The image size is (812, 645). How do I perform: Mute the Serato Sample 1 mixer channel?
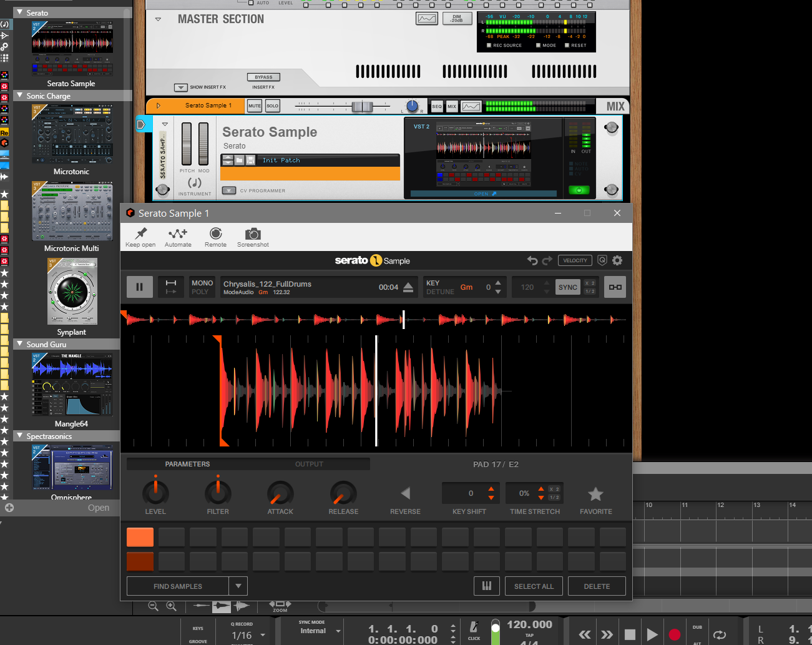(x=255, y=106)
